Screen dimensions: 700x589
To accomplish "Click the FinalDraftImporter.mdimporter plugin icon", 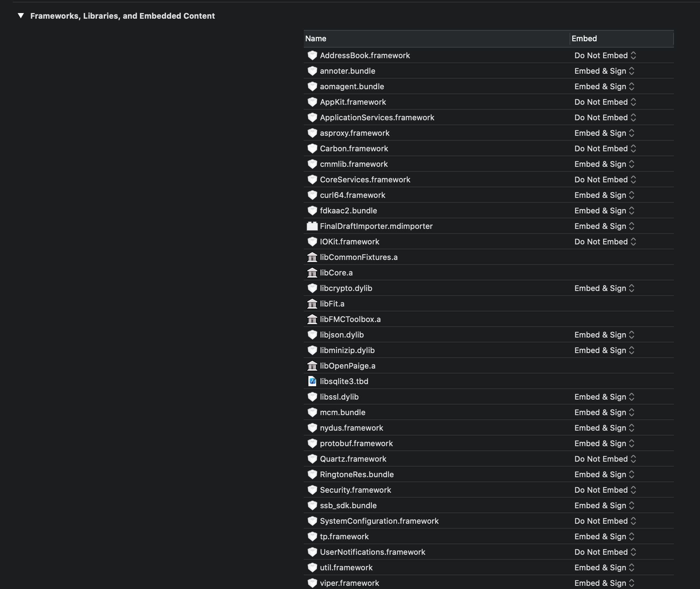I will tap(312, 226).
